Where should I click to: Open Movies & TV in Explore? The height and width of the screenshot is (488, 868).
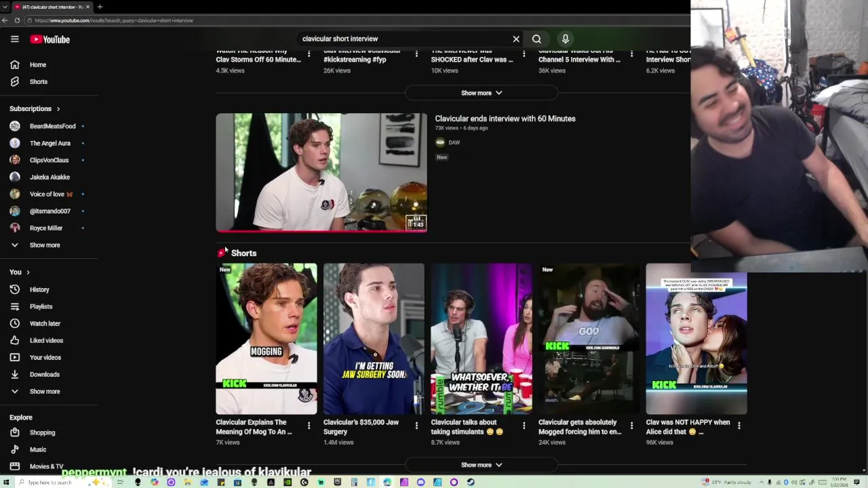click(49, 466)
